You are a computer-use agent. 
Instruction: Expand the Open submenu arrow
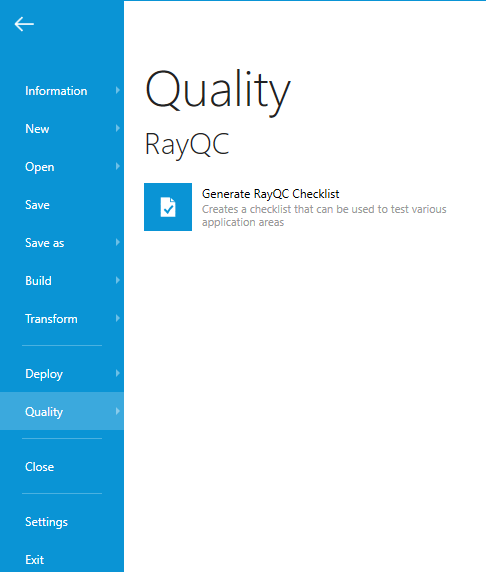coord(117,166)
